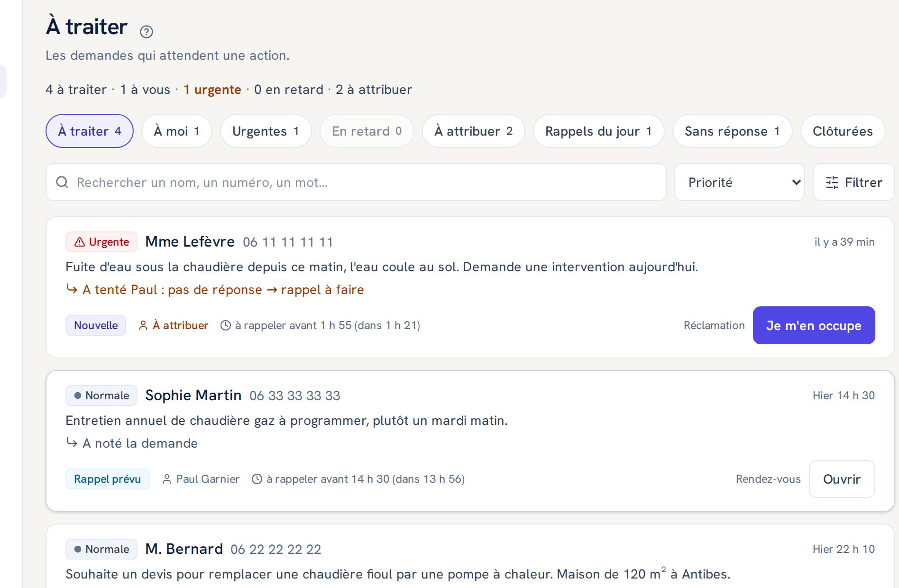Viewport: 899px width, 588px height.
Task: Click the filter sliders icon
Action: click(832, 183)
